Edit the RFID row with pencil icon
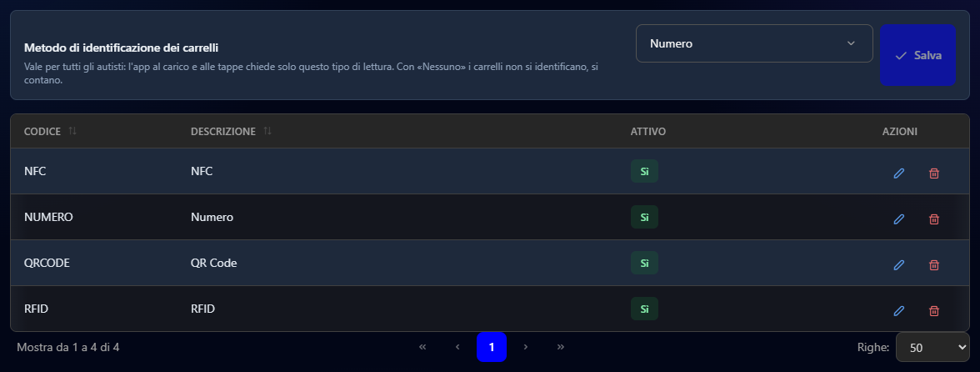Screen dimensions: 980x372 point(898,311)
